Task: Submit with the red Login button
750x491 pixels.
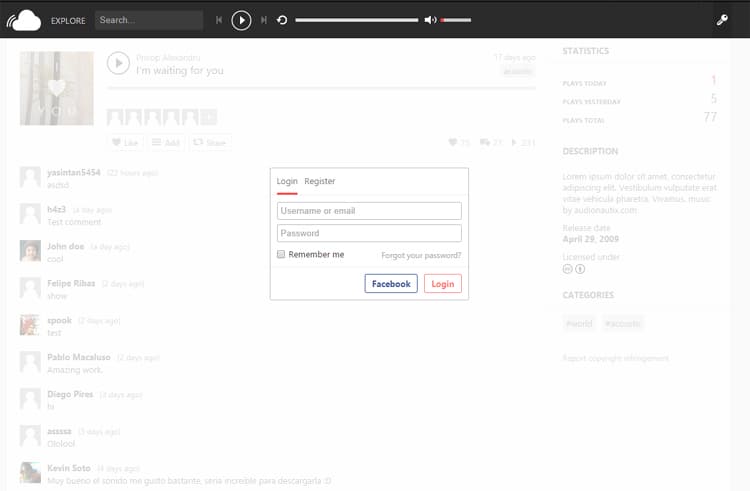Action: 442,284
